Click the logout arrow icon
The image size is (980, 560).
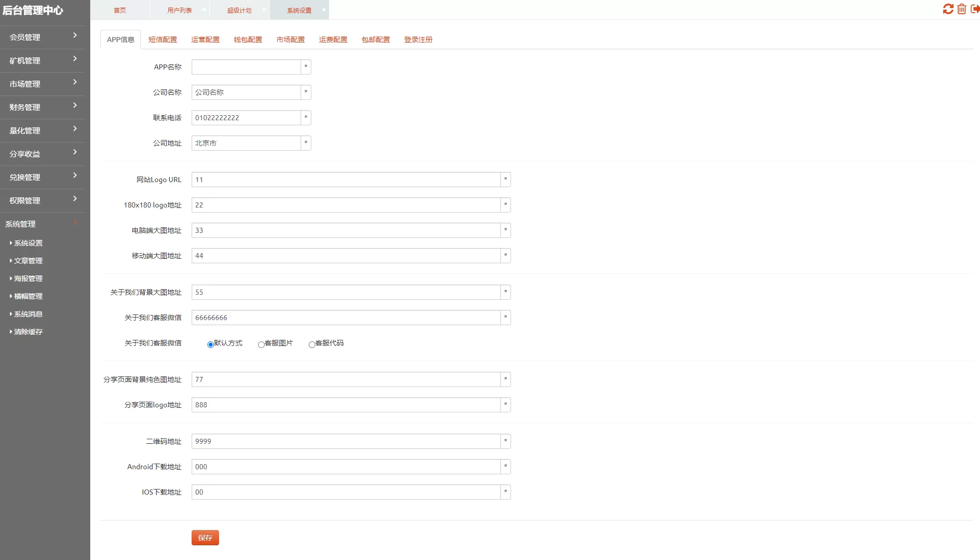tap(974, 9)
